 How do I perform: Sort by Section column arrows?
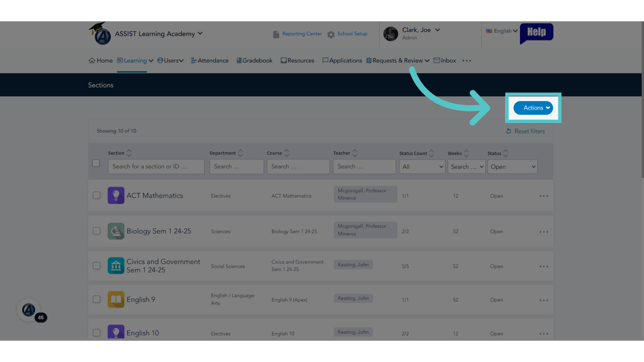pyautogui.click(x=129, y=153)
